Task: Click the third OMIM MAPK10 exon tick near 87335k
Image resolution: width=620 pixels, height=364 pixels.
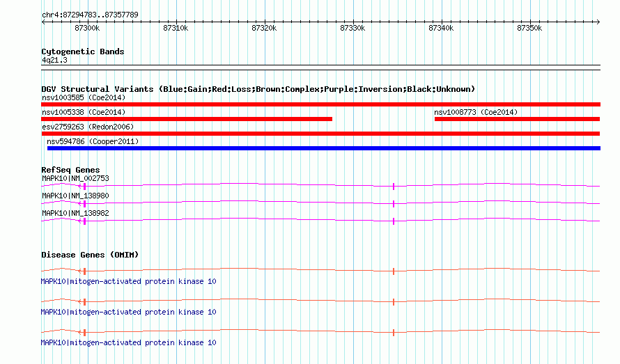Action: pos(394,333)
